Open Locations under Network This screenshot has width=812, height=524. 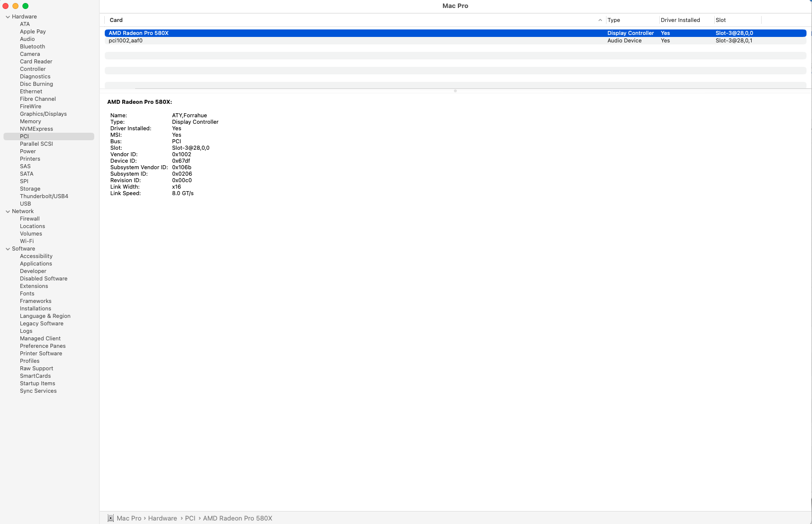tap(32, 227)
